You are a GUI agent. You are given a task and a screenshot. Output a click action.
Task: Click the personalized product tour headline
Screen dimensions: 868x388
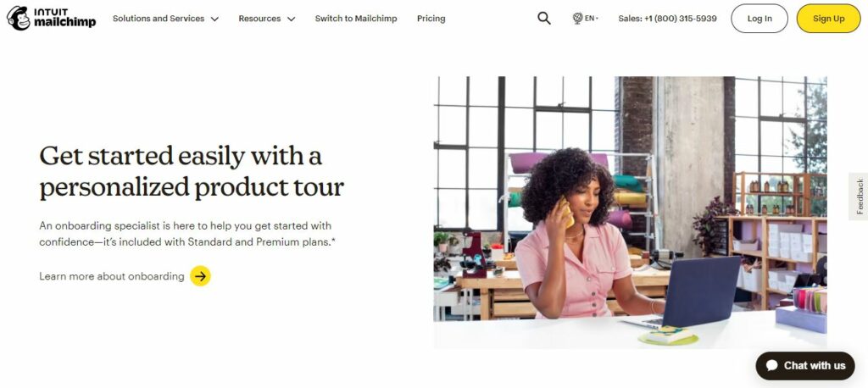[192, 171]
